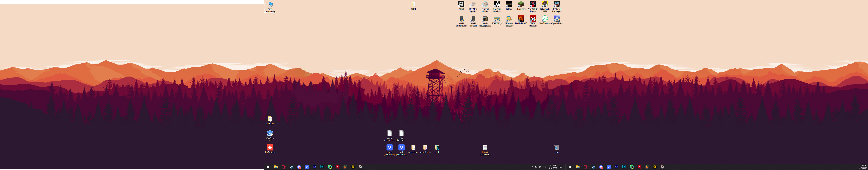Open the volume speaker tray control
The image size is (868, 170).
point(540,167)
